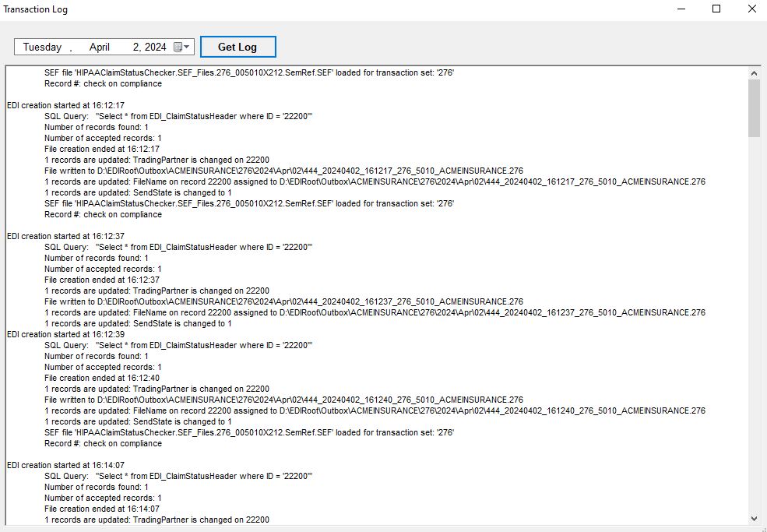Click line 'EDI creation started at 16:12:39'
The width and height of the screenshot is (767, 532).
65,334
